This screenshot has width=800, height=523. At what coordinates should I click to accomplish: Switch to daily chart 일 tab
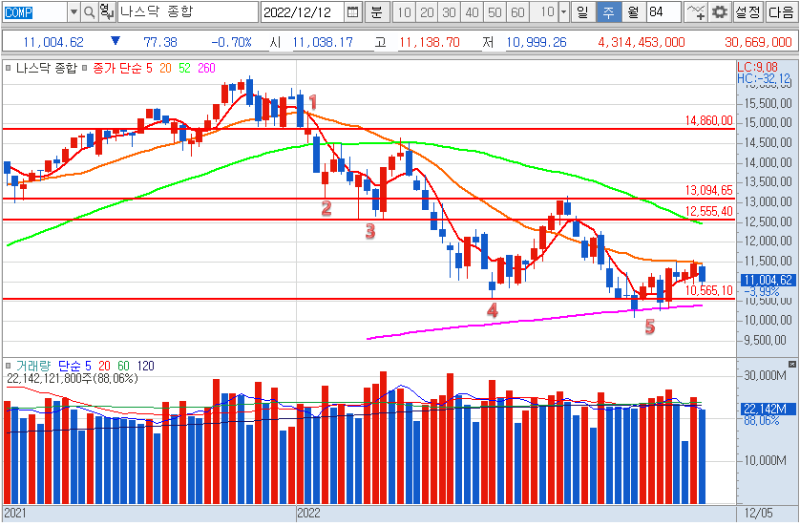click(x=583, y=12)
